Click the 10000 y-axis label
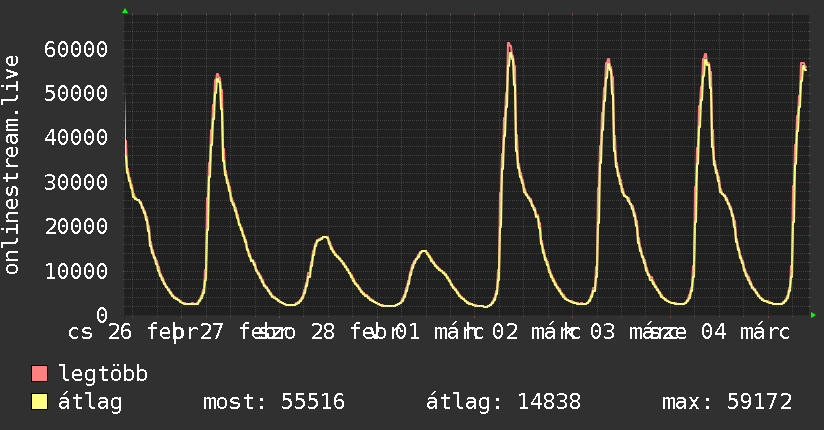 click(76, 271)
